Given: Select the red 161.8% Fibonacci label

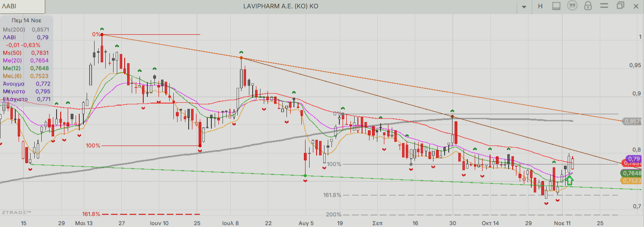Looking at the screenshot, I should [x=91, y=214].
